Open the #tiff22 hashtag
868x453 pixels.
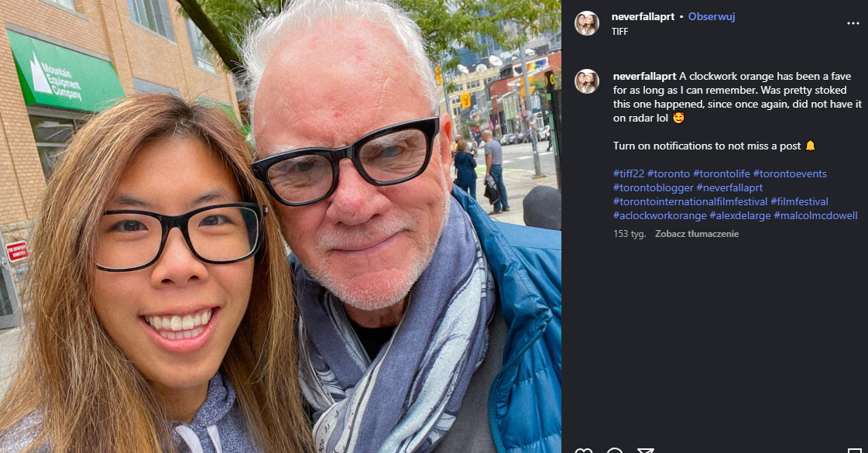click(629, 174)
